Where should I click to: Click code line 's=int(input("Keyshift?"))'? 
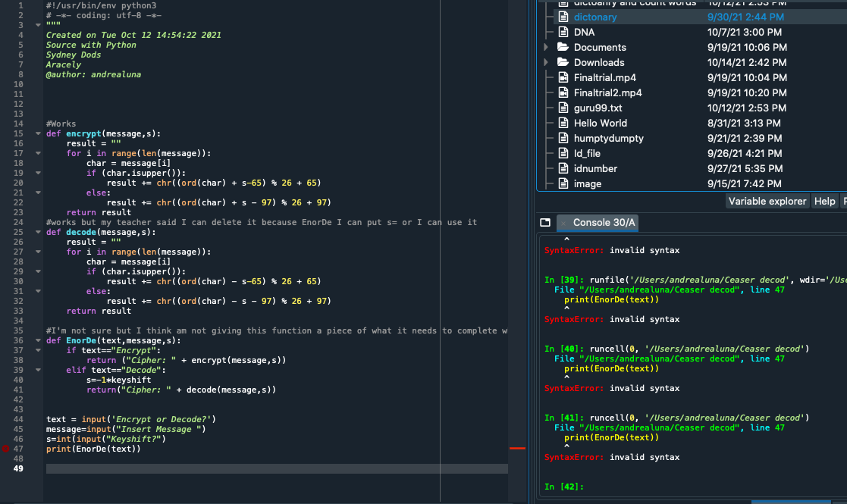pyautogui.click(x=106, y=439)
